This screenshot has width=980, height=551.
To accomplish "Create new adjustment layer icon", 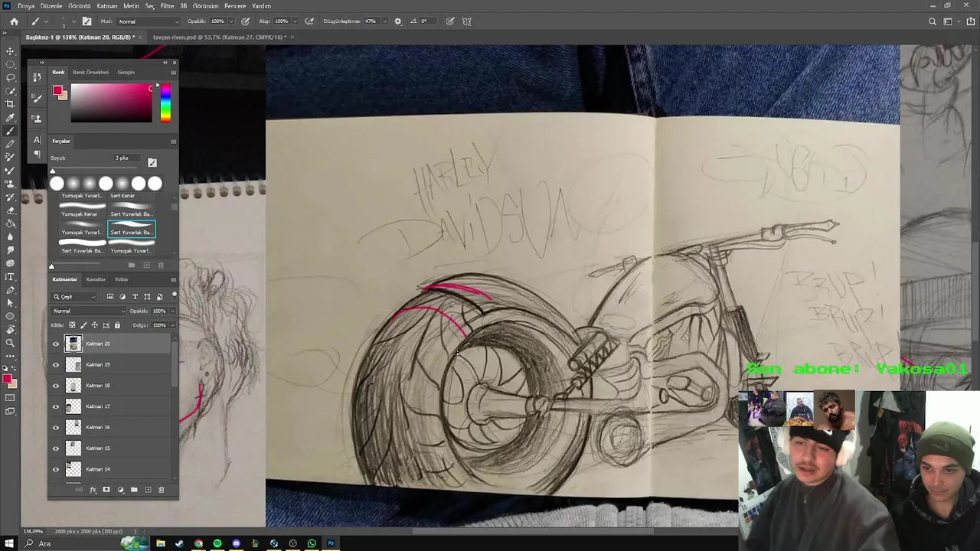I will point(120,490).
